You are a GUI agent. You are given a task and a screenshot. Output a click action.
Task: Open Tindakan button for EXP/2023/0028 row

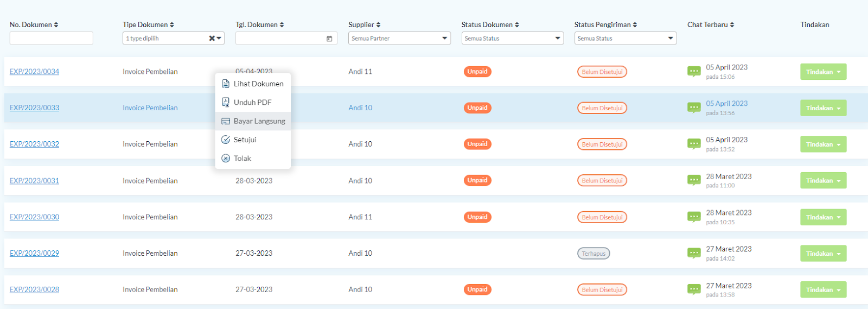[823, 289]
